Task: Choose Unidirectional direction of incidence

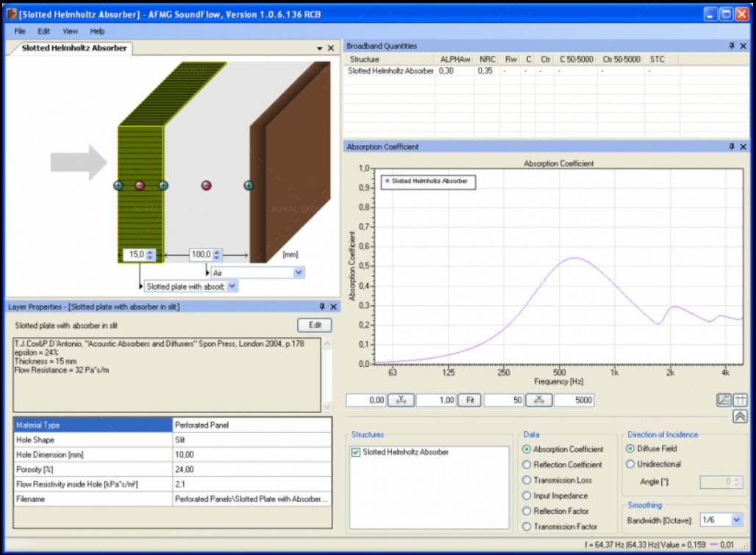Action: coord(630,464)
